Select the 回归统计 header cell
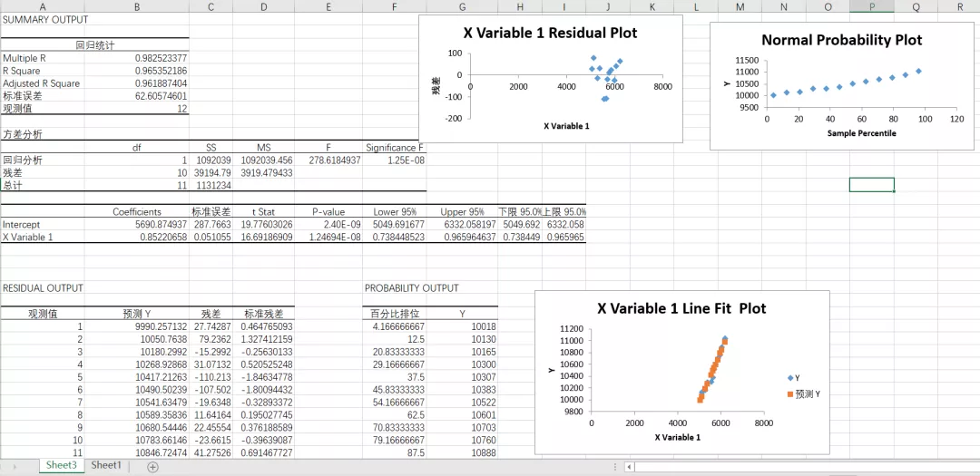Image resolution: width=980 pixels, height=476 pixels. (x=94, y=45)
